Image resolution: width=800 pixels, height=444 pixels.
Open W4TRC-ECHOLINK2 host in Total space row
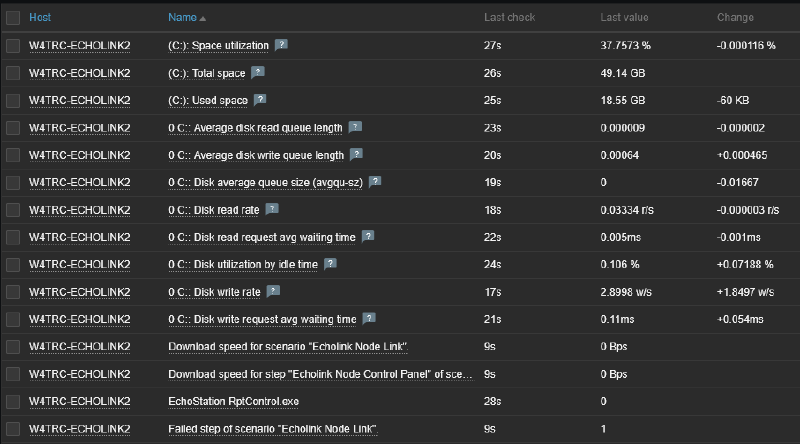tap(80, 73)
